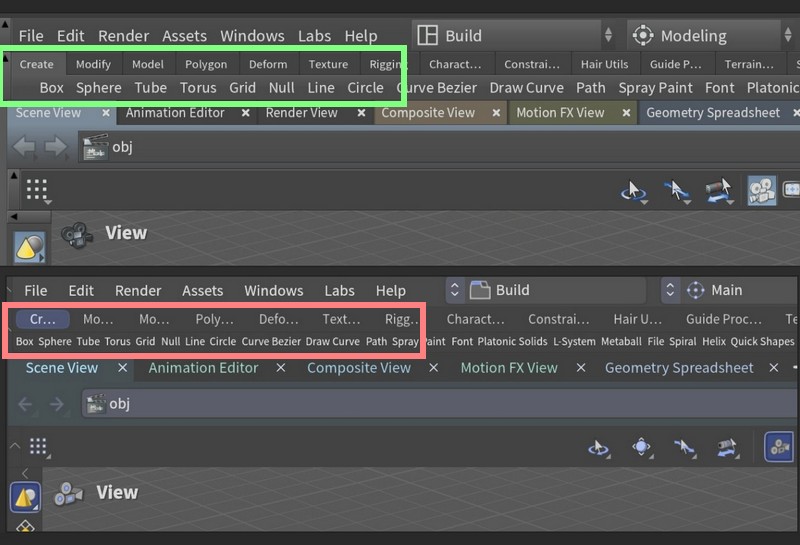The height and width of the screenshot is (545, 800).
Task: Switch to the Hair Utils shelf tab
Action: coord(604,64)
